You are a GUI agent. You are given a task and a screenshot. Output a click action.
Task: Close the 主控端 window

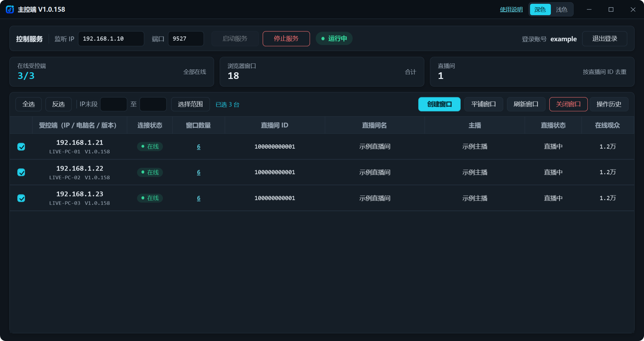(633, 9)
